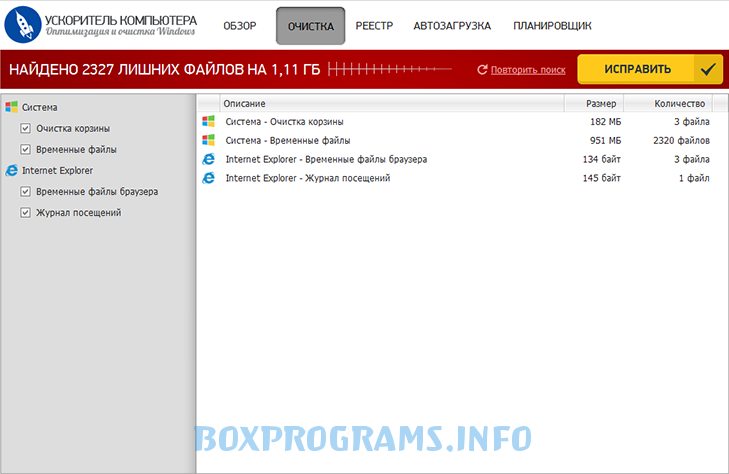This screenshot has width=729, height=474.
Task: Select Internet Explorer category in sidebar
Action: click(x=57, y=171)
